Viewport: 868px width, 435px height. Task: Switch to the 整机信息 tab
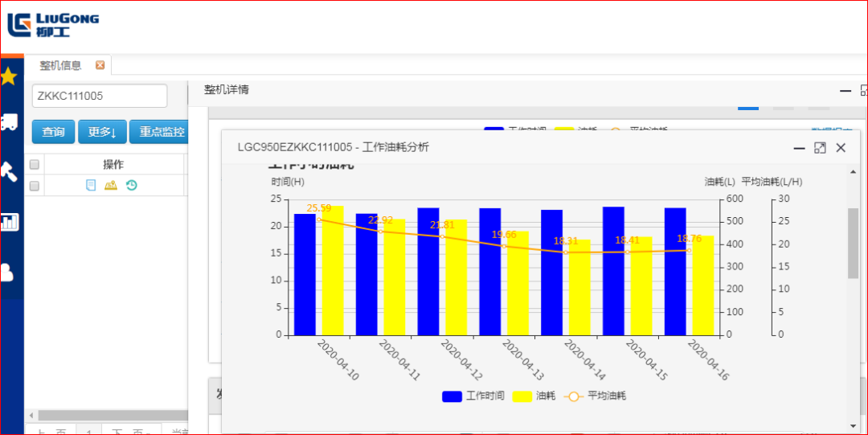point(60,66)
